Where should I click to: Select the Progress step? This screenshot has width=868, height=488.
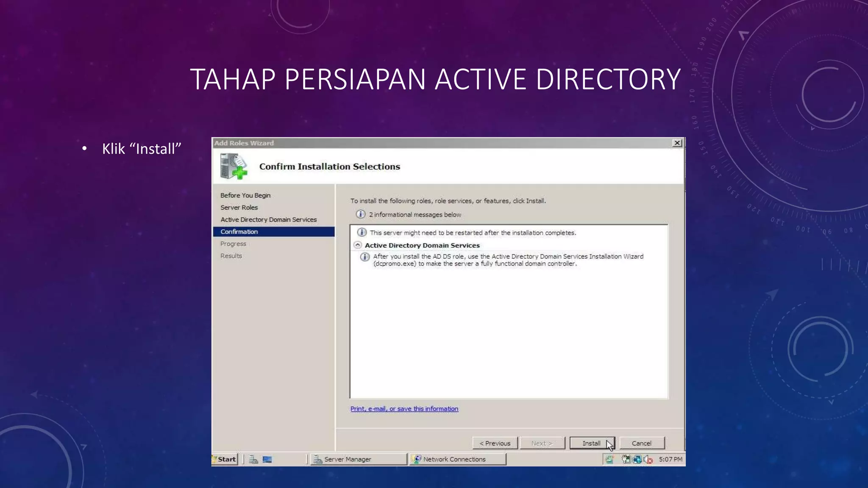pos(233,244)
